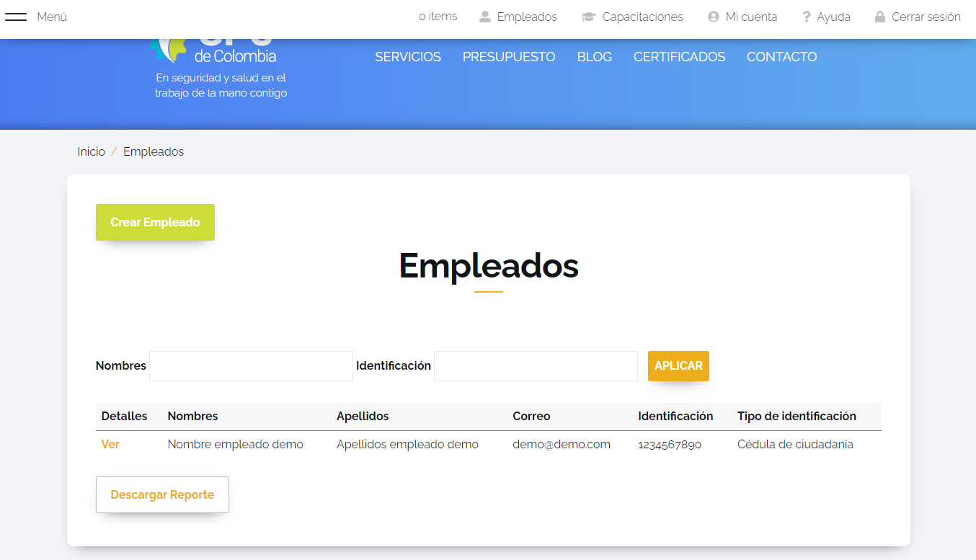Open the PRESUPUESTO navigation item
Screen dimensions: 976x560
[x=509, y=57]
